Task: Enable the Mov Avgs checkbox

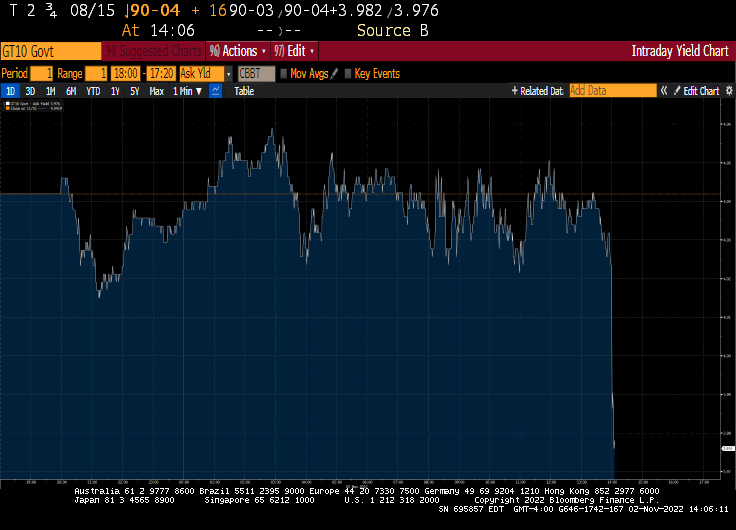Action: tap(284, 73)
